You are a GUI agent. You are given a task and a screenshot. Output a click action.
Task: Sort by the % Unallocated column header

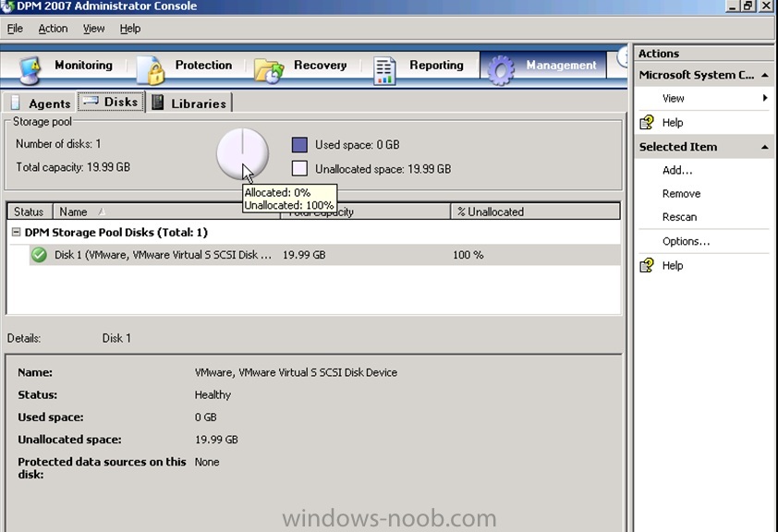click(x=535, y=212)
